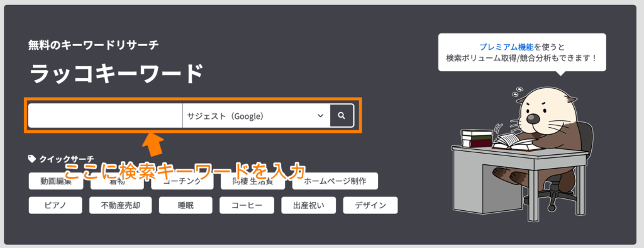
Task: Choose the 同棲 生活費 quick search tag
Action: click(253, 181)
